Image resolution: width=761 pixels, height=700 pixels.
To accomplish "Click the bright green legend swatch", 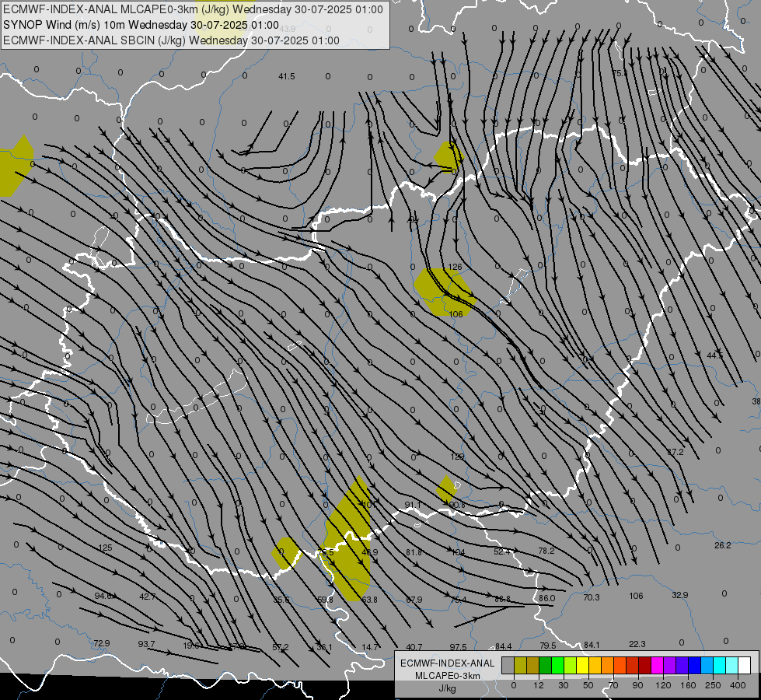I will tap(558, 665).
